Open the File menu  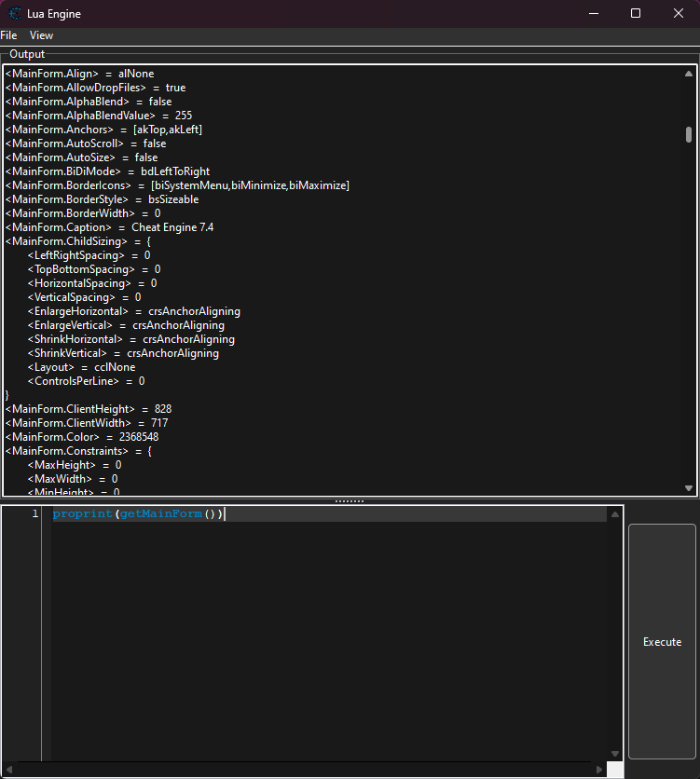click(x=8, y=35)
